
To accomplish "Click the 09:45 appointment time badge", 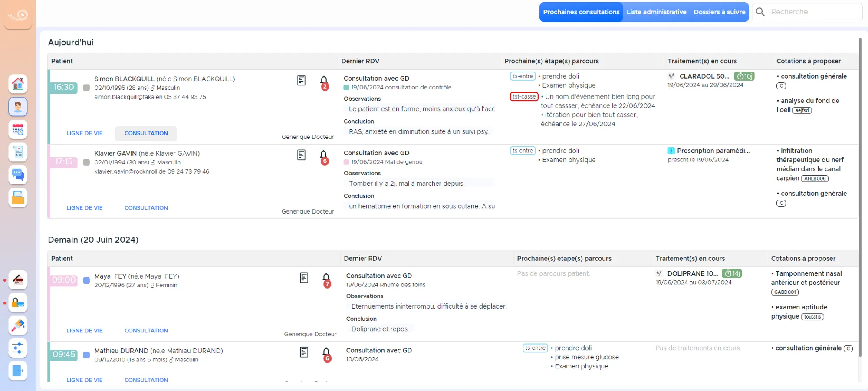I will pyautogui.click(x=64, y=355).
